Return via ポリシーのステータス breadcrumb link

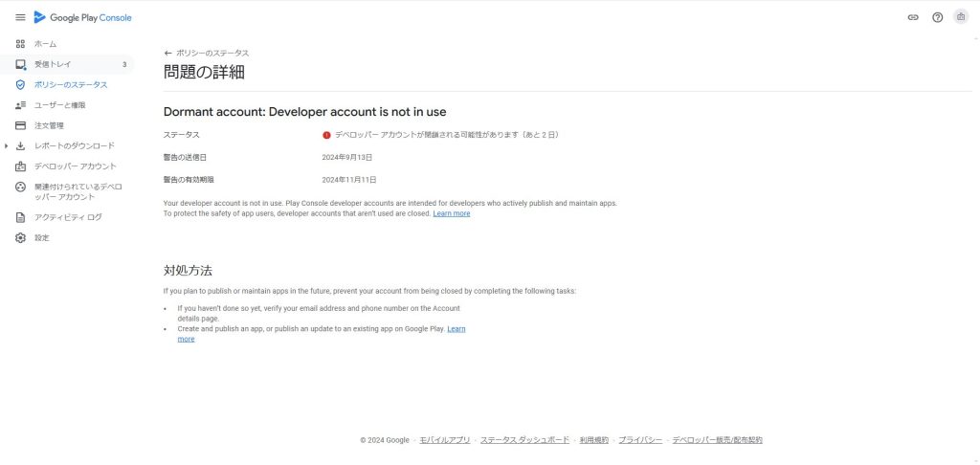click(x=212, y=54)
